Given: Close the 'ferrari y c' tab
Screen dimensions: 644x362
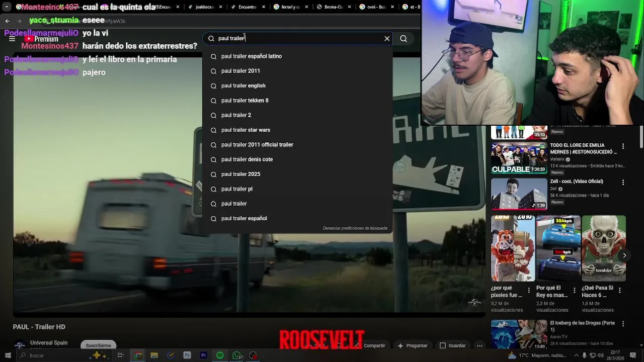Looking at the screenshot, I should click(x=305, y=7).
